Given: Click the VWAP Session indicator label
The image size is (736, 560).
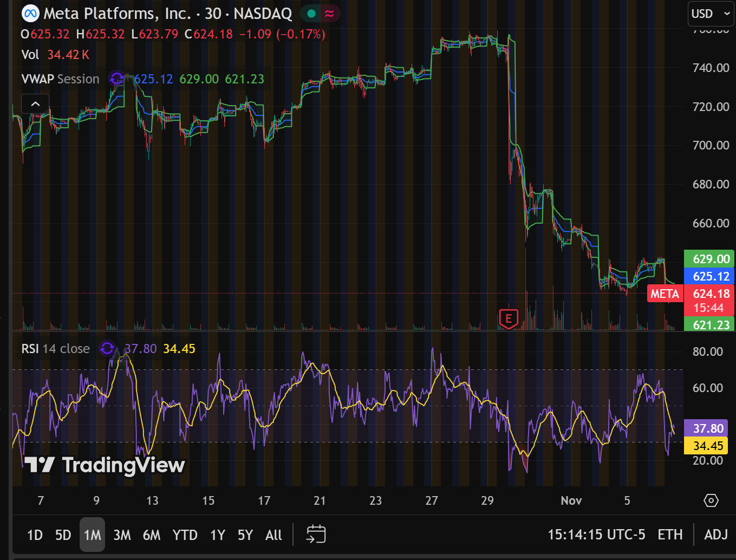Looking at the screenshot, I should pyautogui.click(x=60, y=79).
